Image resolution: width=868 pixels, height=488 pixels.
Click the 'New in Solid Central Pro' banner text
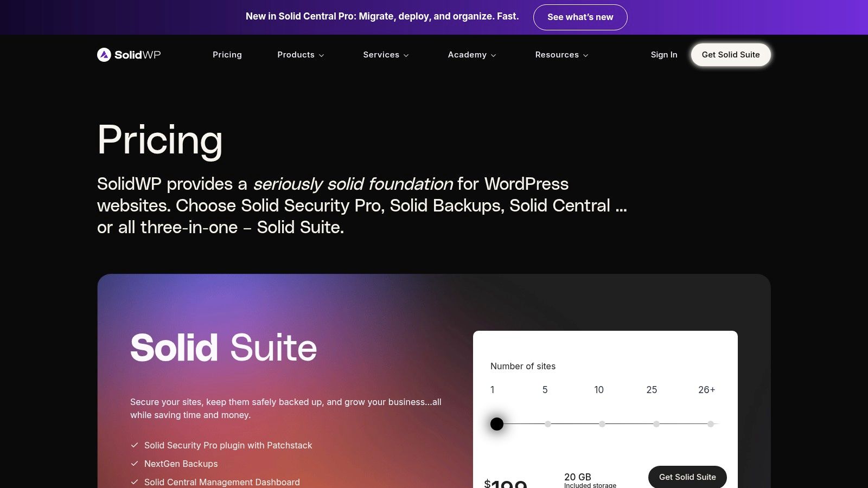382,16
